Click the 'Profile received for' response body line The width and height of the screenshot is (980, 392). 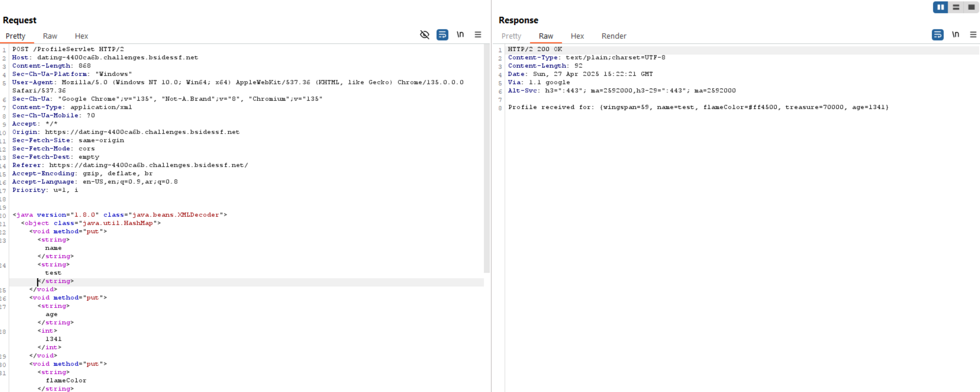click(x=698, y=107)
